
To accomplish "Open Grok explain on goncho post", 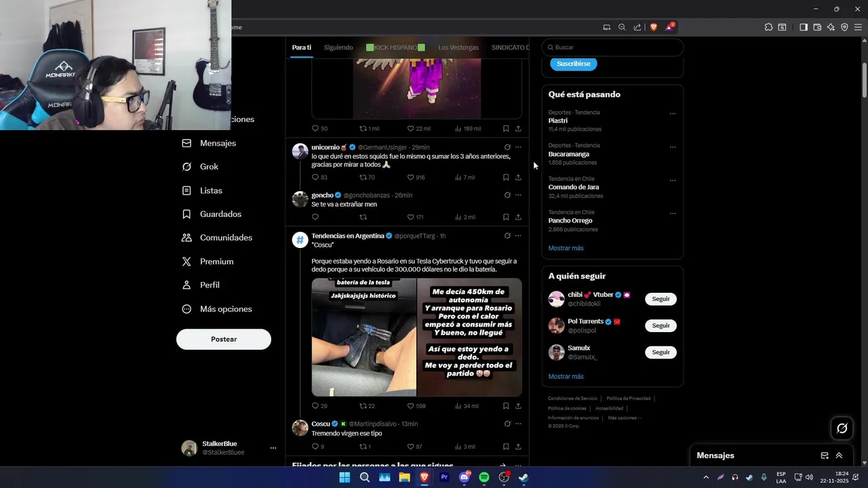I will point(507,195).
